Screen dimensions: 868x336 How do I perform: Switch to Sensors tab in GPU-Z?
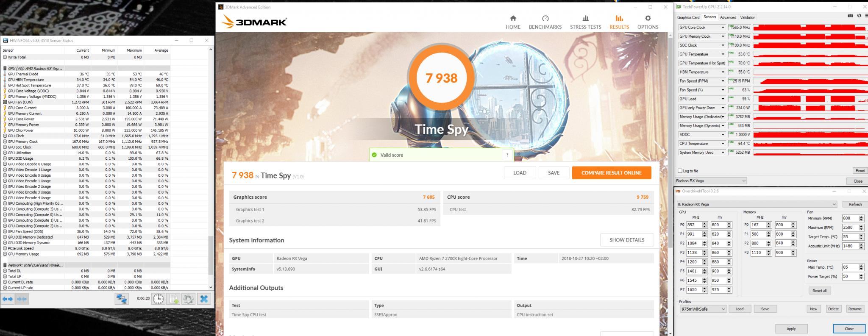[x=709, y=17]
